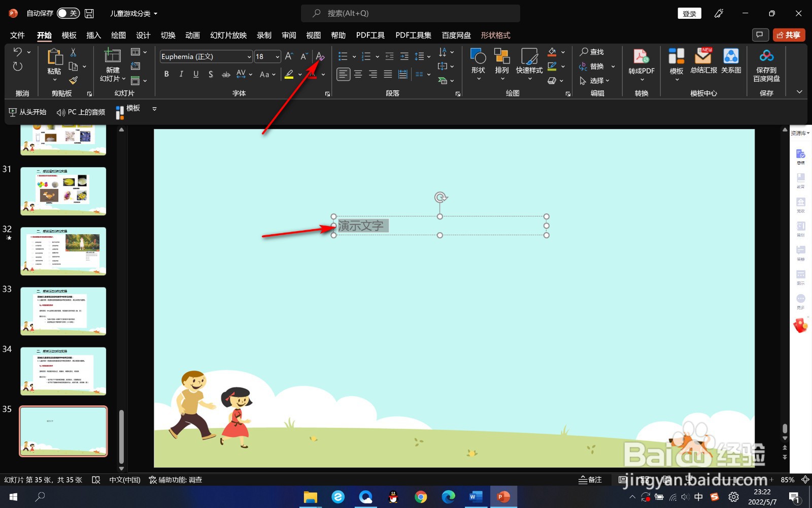This screenshot has height=508, width=812.
Task: Decrease font size with the smaller A icon
Action: pos(304,56)
